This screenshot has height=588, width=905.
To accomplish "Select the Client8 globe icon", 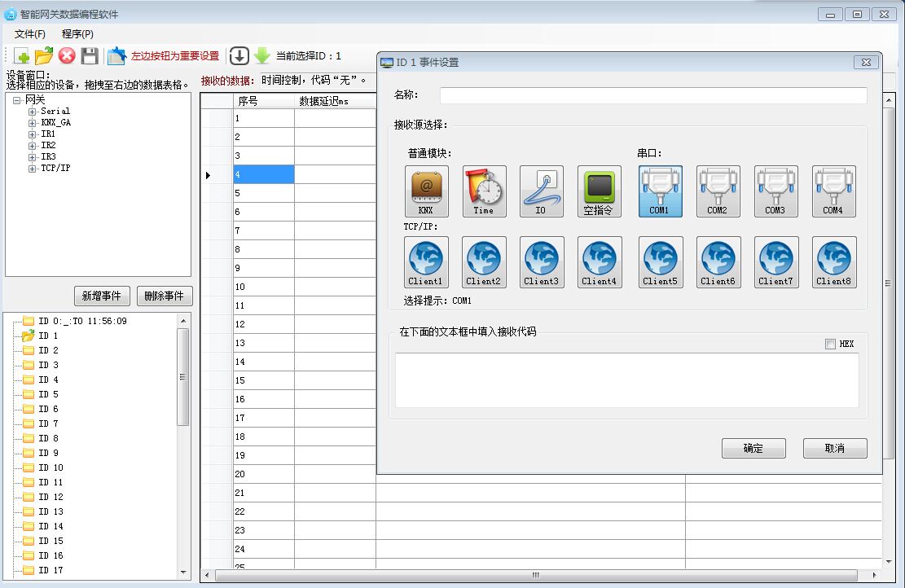I will pyautogui.click(x=833, y=261).
